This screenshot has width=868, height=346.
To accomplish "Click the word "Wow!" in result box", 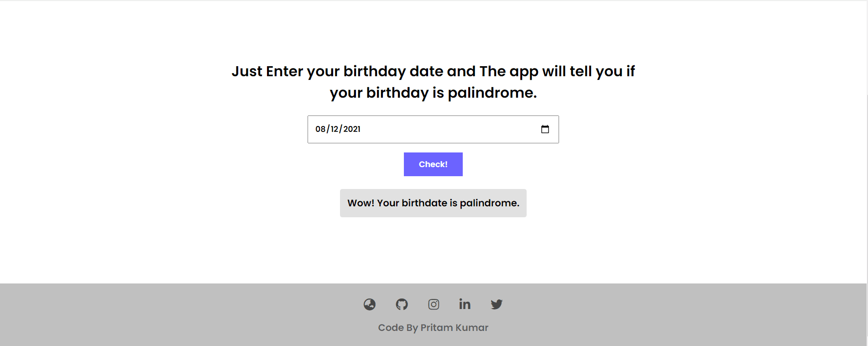I will pos(361,203).
